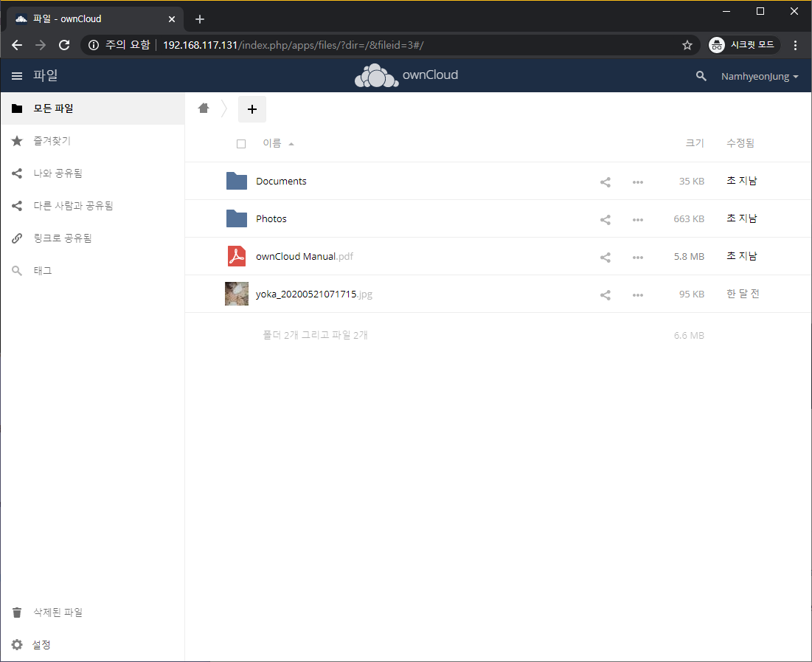
Task: Click the settings gear icon
Action: pyautogui.click(x=17, y=644)
